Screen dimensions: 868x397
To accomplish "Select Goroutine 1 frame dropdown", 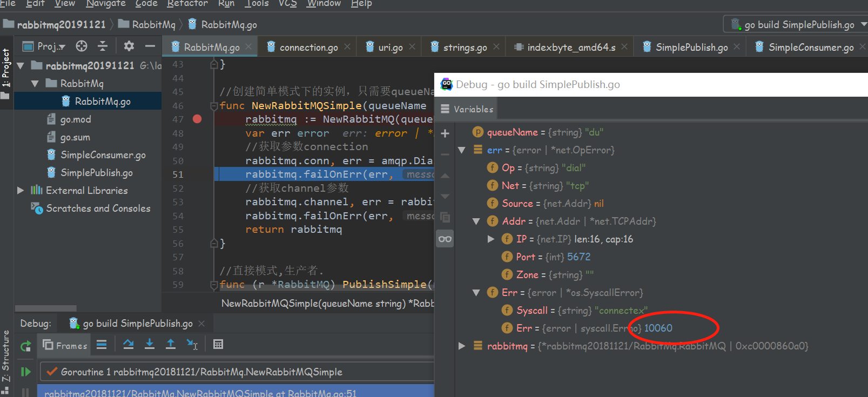I will point(237,372).
